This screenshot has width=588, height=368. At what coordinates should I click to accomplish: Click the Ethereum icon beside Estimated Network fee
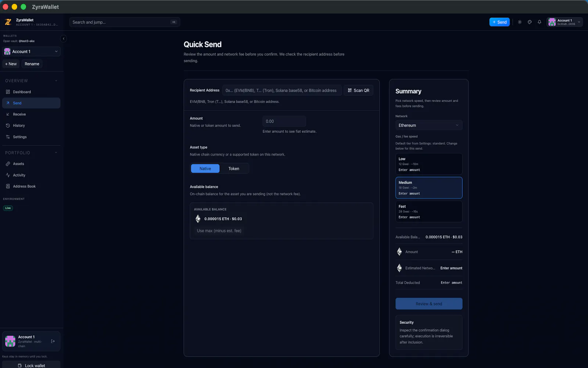point(399,268)
